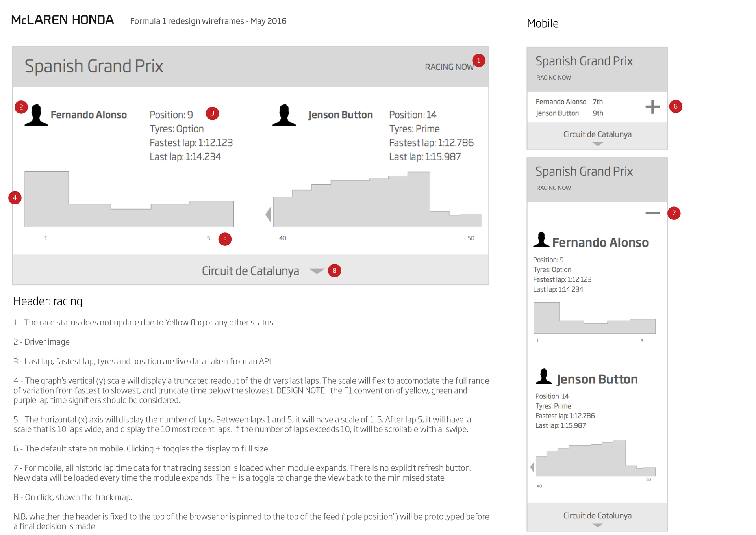Click the Circuit de Catalunya label in desktop footer

(250, 271)
